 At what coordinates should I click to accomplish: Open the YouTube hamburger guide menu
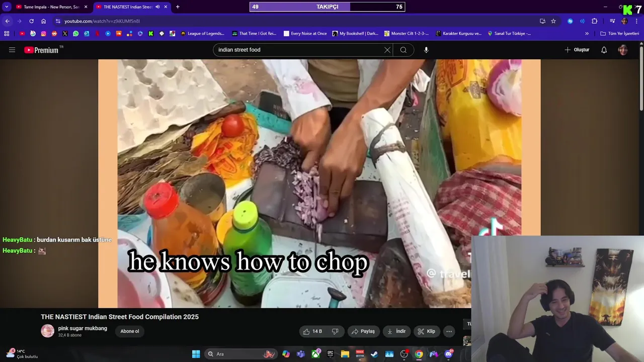pyautogui.click(x=12, y=50)
